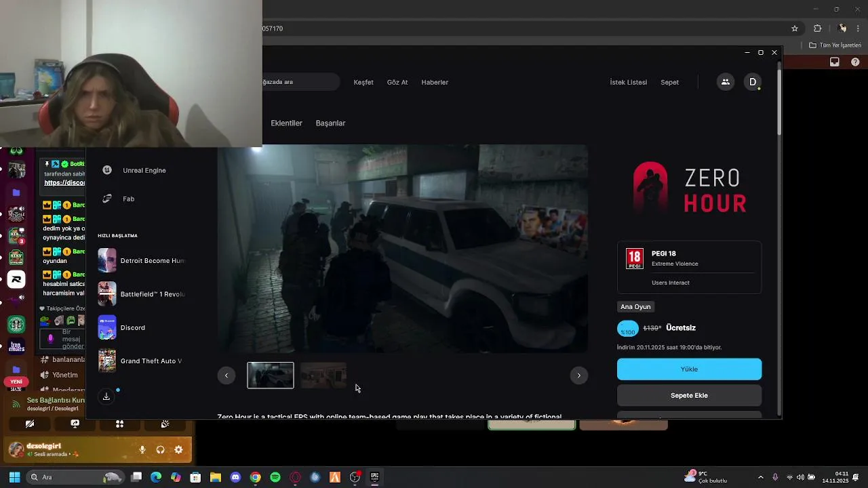Open the banlananlar text channel
Viewport: 868px width, 488px height.
click(x=63, y=359)
